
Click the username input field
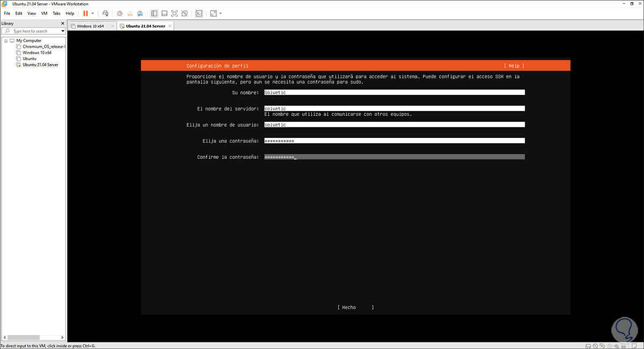(394, 125)
